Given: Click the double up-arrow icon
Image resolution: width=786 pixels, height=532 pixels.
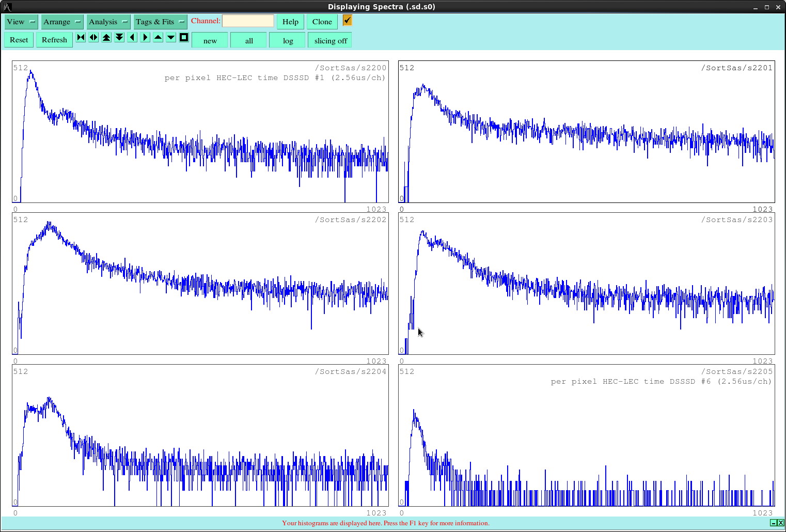Looking at the screenshot, I should tap(106, 37).
